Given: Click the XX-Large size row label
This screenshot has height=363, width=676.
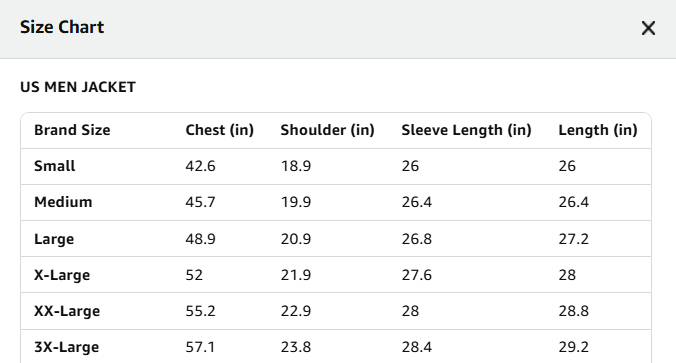Looking at the screenshot, I should [x=67, y=311].
